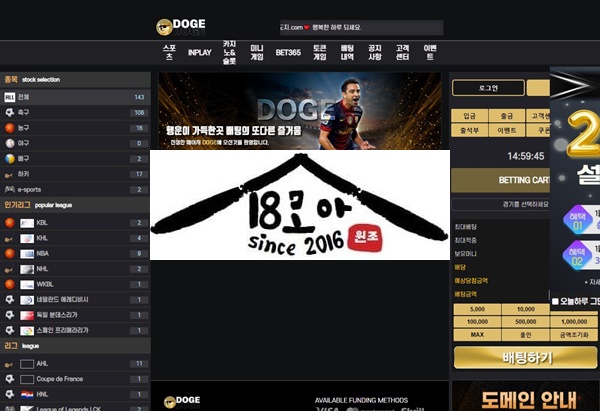Click the 로그인 button
Image resolution: width=600 pixels, height=411 pixels.
click(x=488, y=88)
